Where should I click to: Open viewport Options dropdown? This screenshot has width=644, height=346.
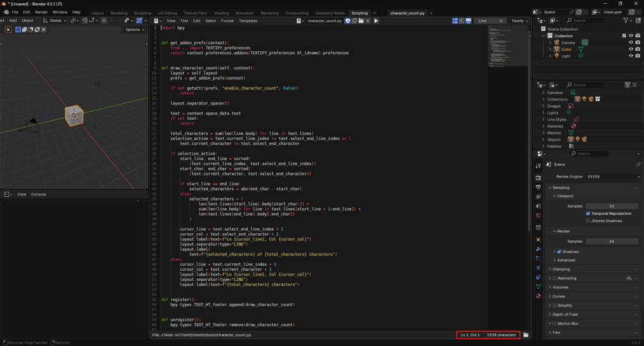coord(135,29)
